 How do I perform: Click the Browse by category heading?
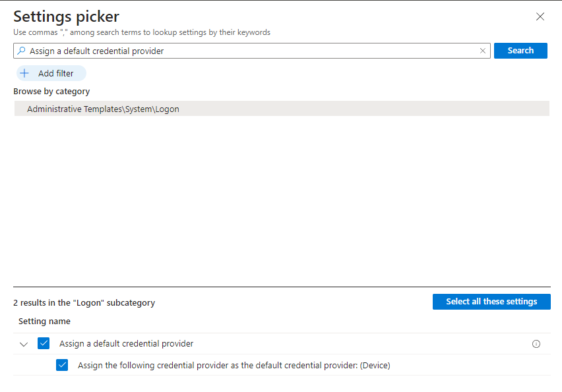(51, 92)
